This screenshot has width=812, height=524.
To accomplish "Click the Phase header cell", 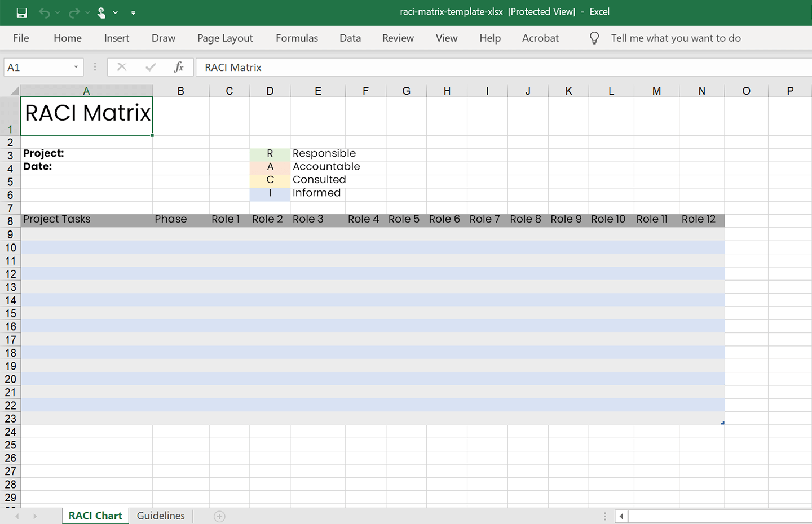I will point(180,220).
